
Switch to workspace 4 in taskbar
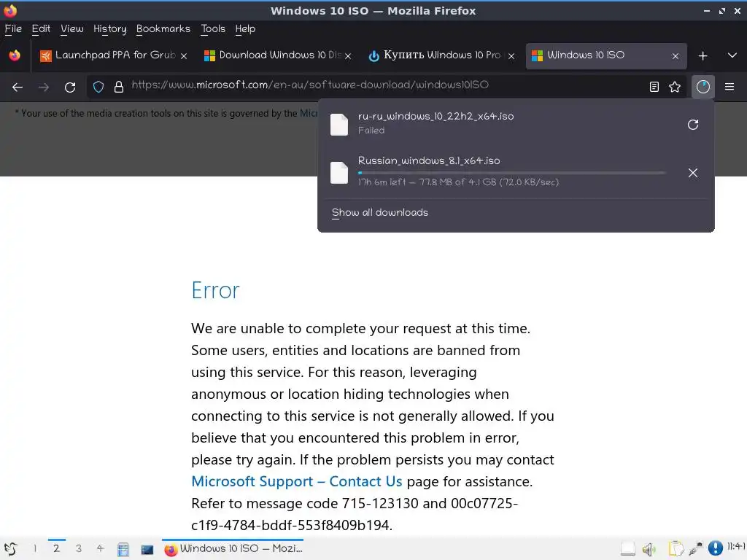[100, 548]
